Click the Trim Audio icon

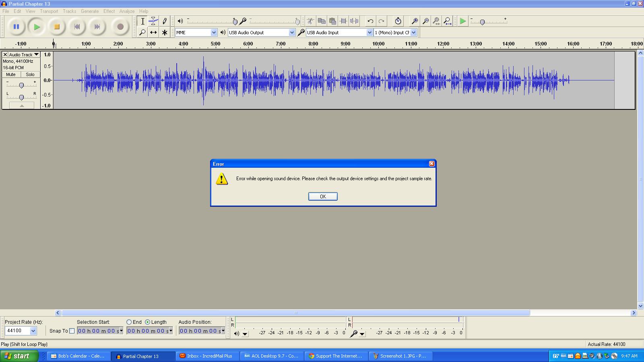click(343, 21)
